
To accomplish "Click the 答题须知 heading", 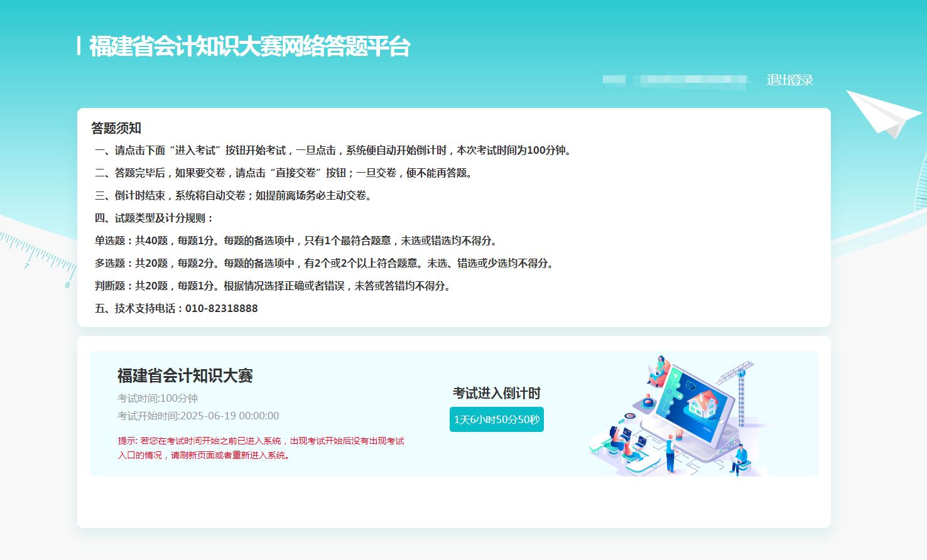I will tap(116, 128).
